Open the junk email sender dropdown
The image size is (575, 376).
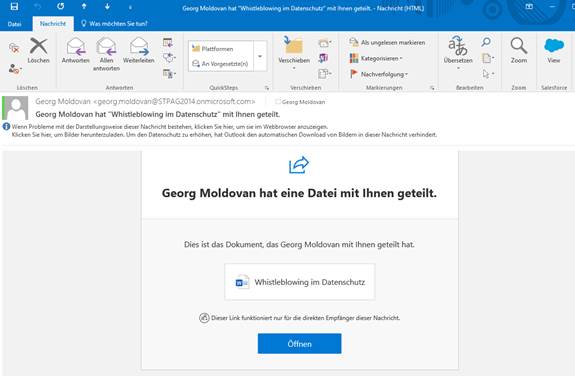coord(15,69)
